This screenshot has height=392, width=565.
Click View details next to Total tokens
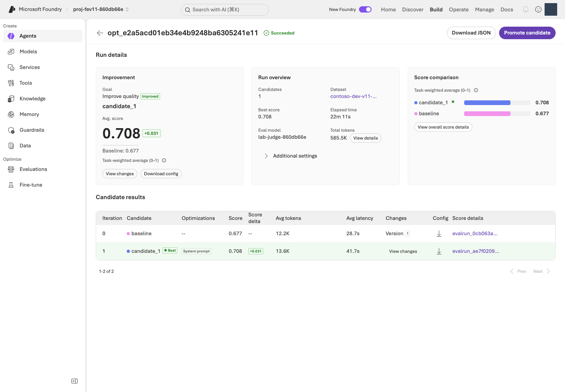[x=366, y=138]
